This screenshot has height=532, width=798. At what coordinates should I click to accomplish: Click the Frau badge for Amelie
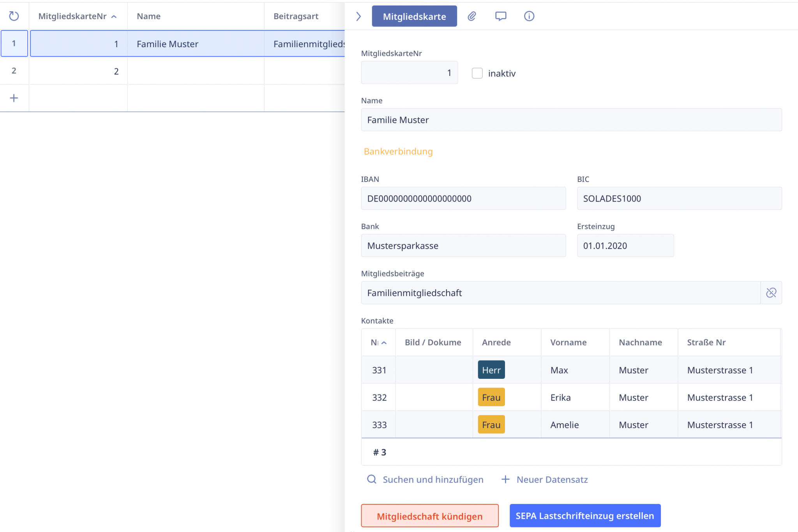click(491, 424)
